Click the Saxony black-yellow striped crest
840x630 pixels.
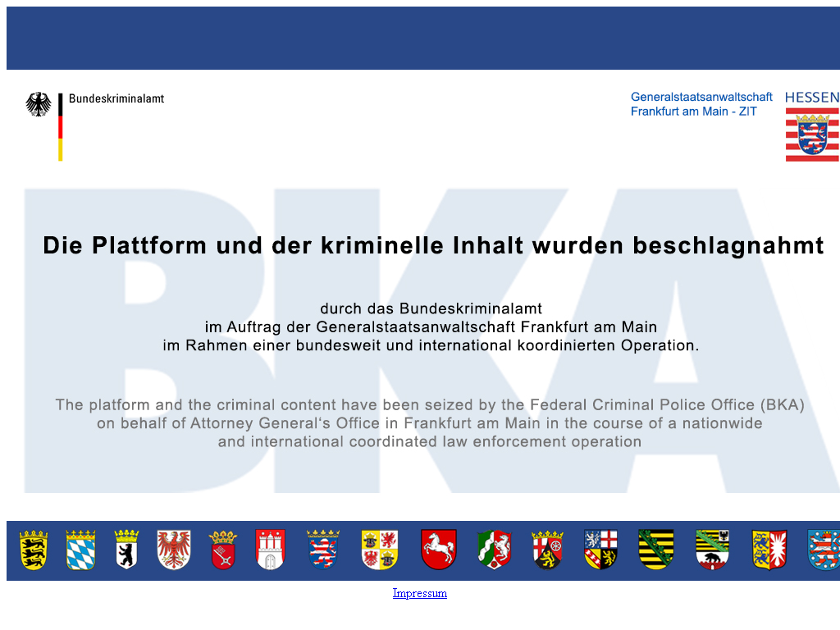tap(655, 550)
